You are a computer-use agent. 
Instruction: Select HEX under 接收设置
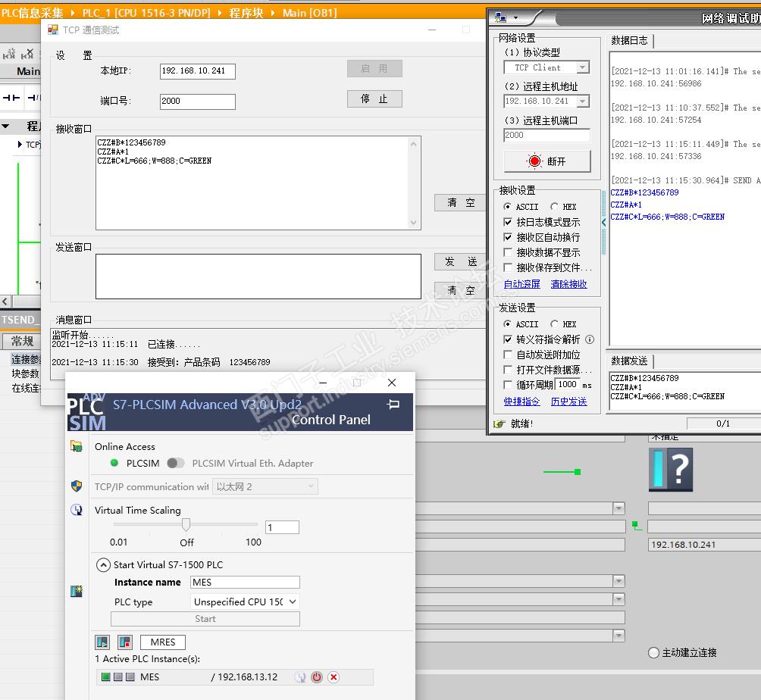(x=554, y=207)
